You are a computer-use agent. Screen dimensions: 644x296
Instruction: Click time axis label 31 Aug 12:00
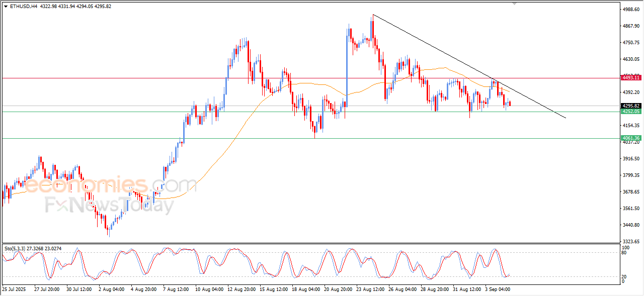(466, 289)
